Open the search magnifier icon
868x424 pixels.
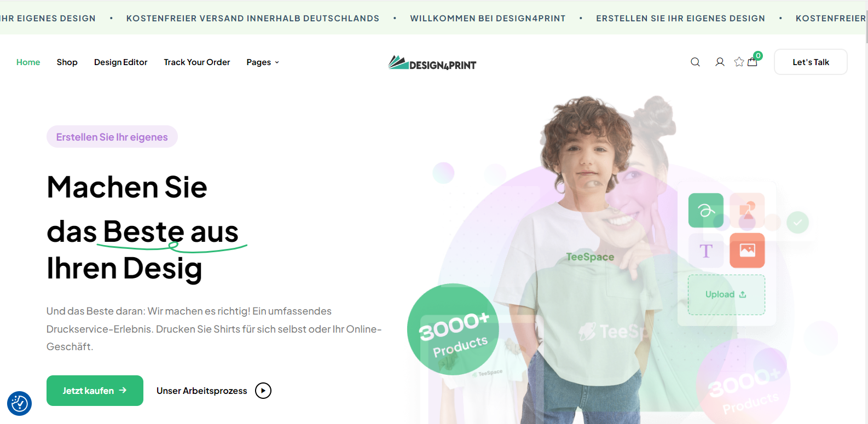[x=695, y=62]
